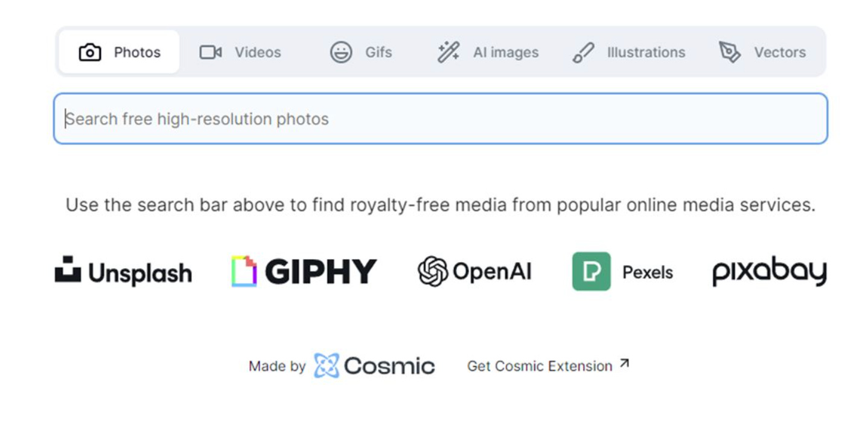
Task: Focus the photo search input field
Action: pyautogui.click(x=441, y=118)
